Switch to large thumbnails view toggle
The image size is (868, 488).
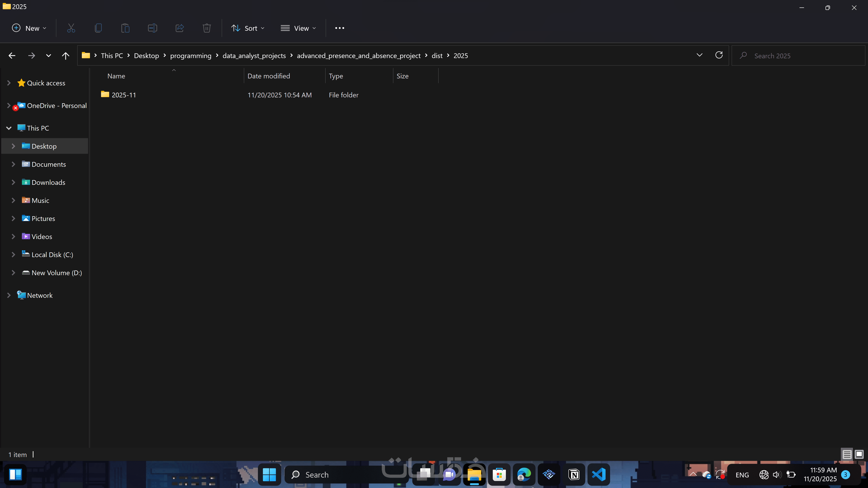click(859, 454)
